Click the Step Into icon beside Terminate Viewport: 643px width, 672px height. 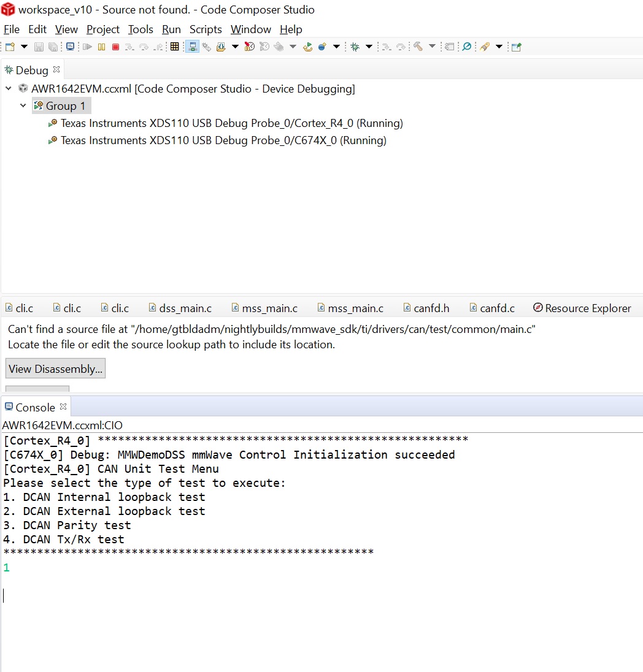(x=129, y=47)
